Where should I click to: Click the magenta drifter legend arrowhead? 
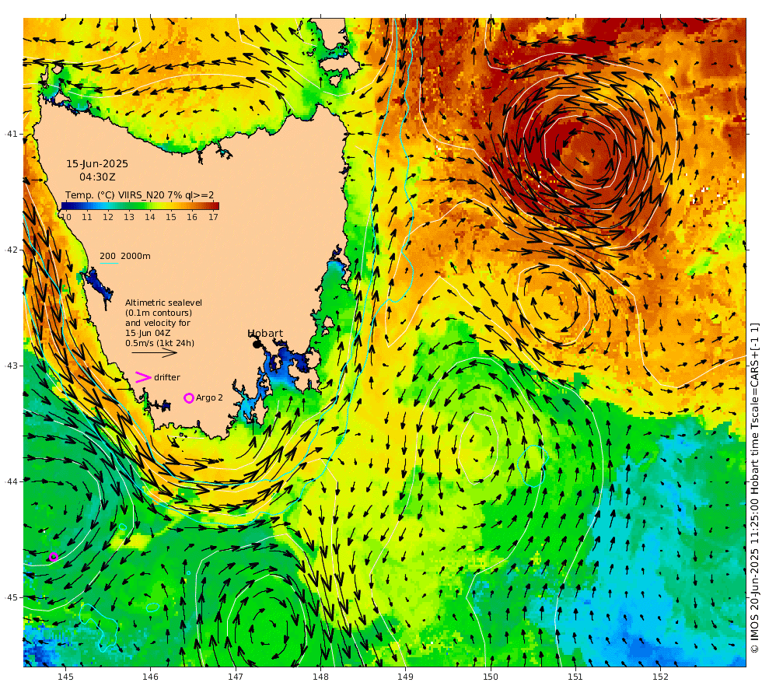[x=143, y=377]
